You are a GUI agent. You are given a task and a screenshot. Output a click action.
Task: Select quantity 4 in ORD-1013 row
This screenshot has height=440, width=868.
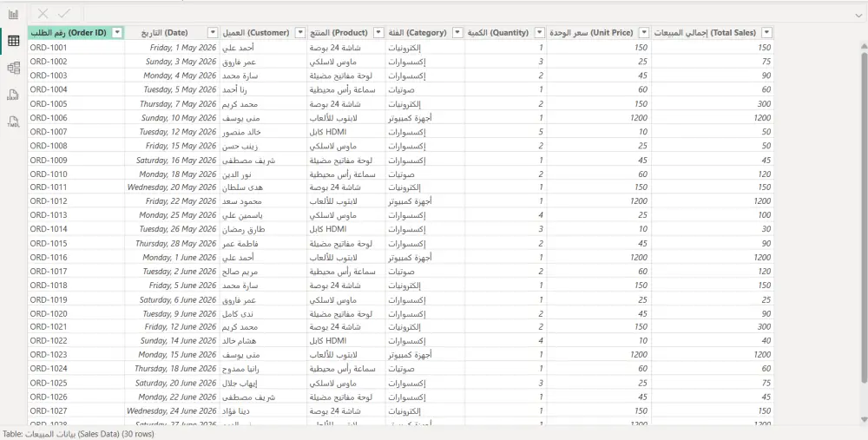[x=506, y=214]
